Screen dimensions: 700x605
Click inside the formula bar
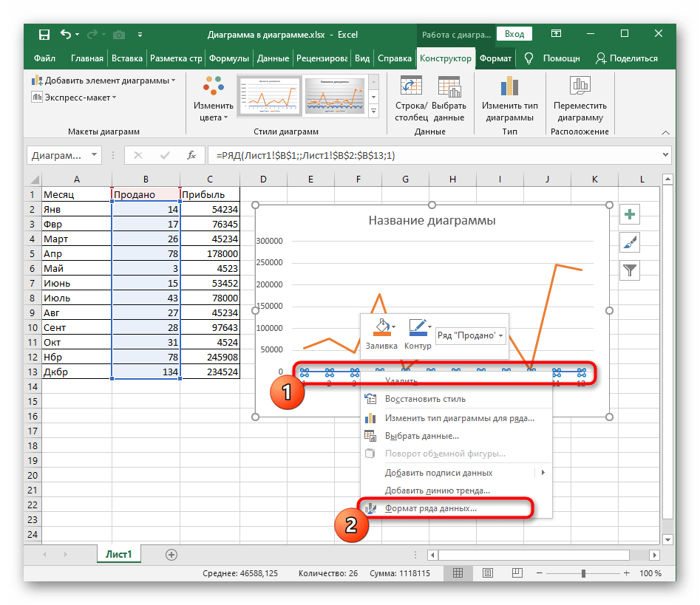(435, 155)
